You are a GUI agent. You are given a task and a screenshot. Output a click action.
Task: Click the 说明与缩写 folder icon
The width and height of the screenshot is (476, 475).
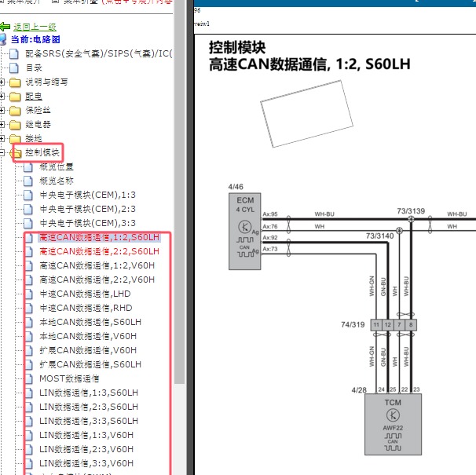(x=14, y=82)
